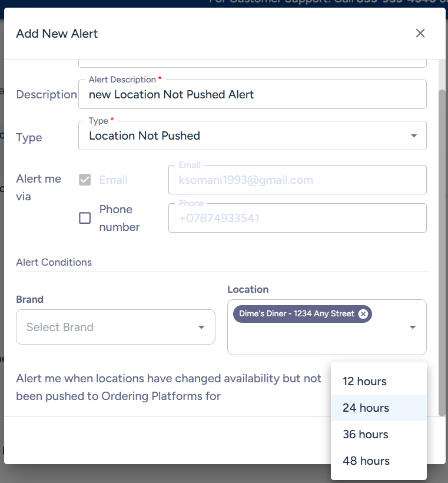Remove Dime's Diner location chip
448x483 pixels.
coord(363,314)
